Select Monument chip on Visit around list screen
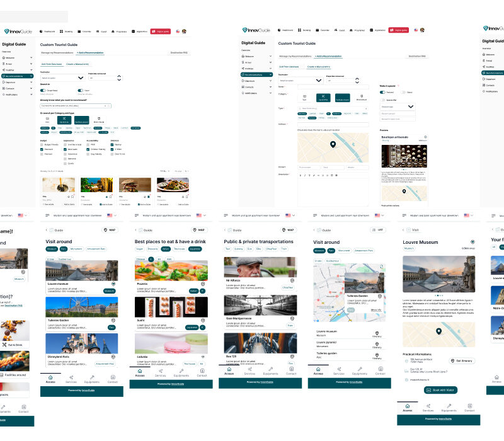504x441 pixels. [x=76, y=249]
